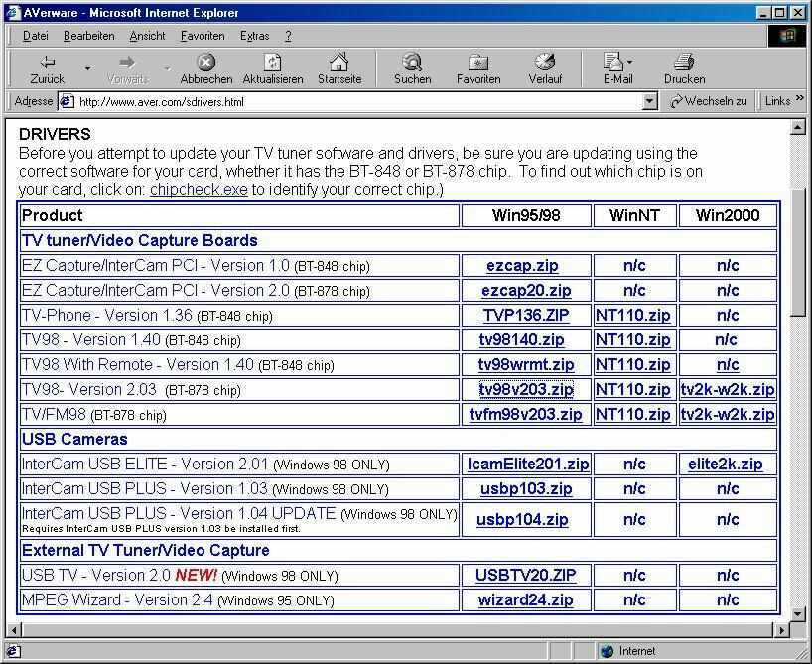Expand the Zurück history dropdown arrow
Viewport: 812px width, 664px height.
[87, 68]
